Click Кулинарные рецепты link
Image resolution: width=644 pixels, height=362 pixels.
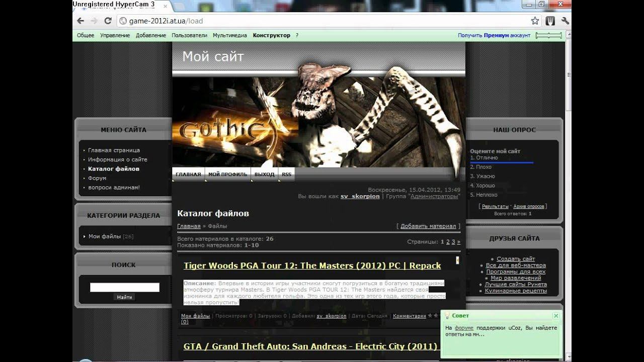click(x=516, y=291)
